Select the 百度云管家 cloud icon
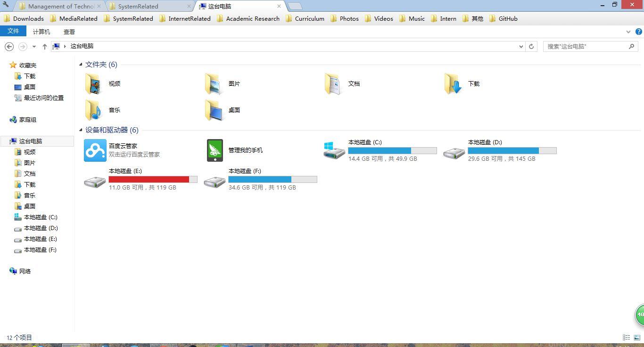The image size is (644, 347). (x=95, y=150)
